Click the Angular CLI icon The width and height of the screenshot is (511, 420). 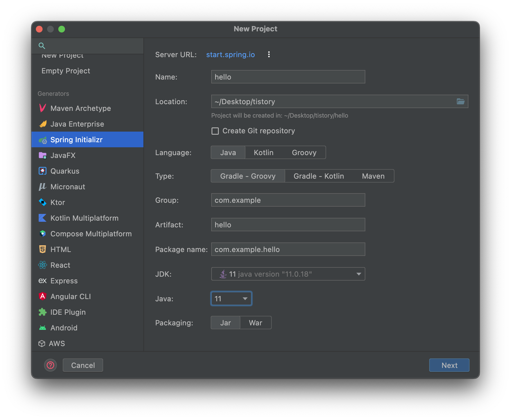click(x=43, y=296)
